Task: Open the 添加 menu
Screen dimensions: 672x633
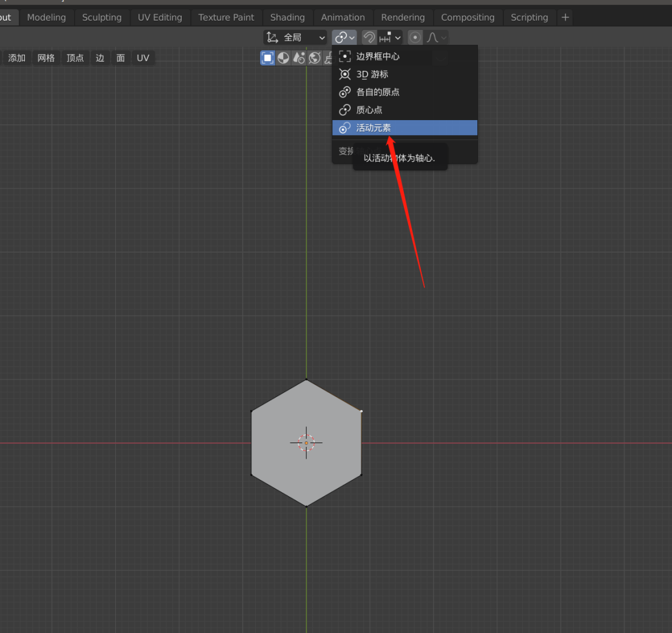Action: tap(17, 58)
